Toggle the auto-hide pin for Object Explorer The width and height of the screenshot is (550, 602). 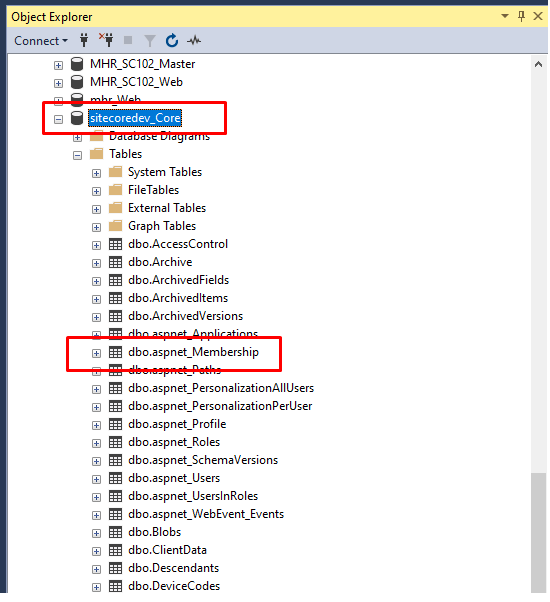point(521,16)
